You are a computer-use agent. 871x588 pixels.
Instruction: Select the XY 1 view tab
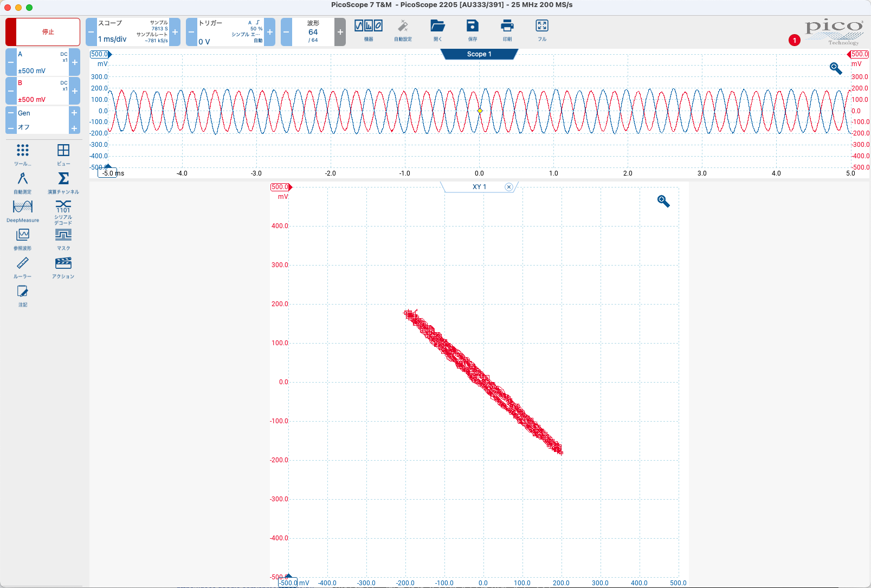pos(479,187)
